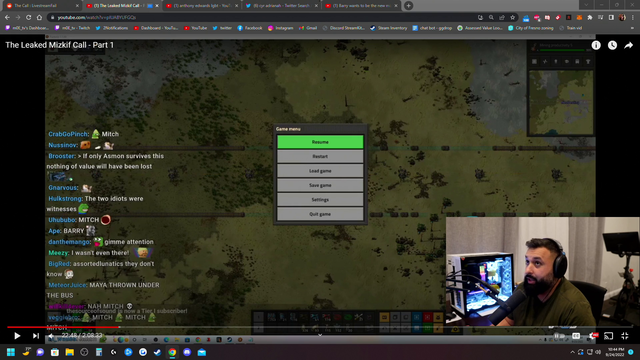
Task: Open the zoom magnifier in the address bar
Action: pos(491,18)
